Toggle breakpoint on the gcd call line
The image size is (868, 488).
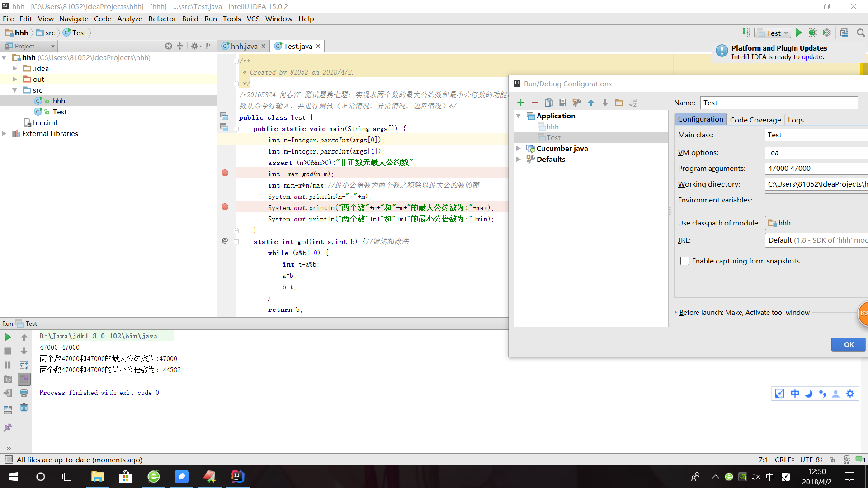(225, 173)
